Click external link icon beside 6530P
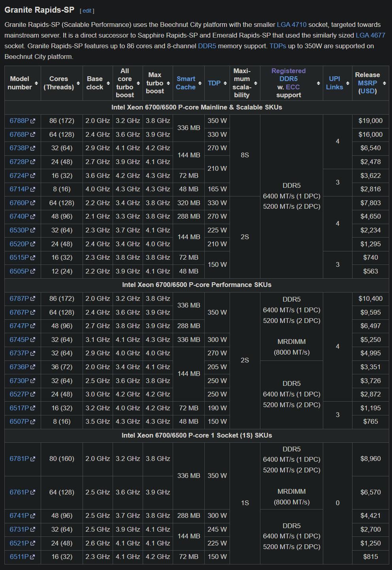The image size is (392, 570). [33, 230]
